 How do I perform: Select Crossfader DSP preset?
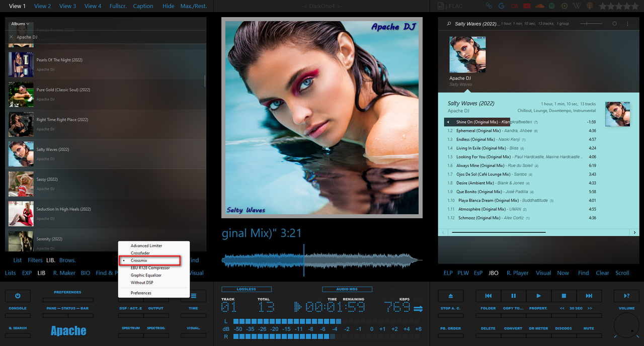click(x=154, y=253)
